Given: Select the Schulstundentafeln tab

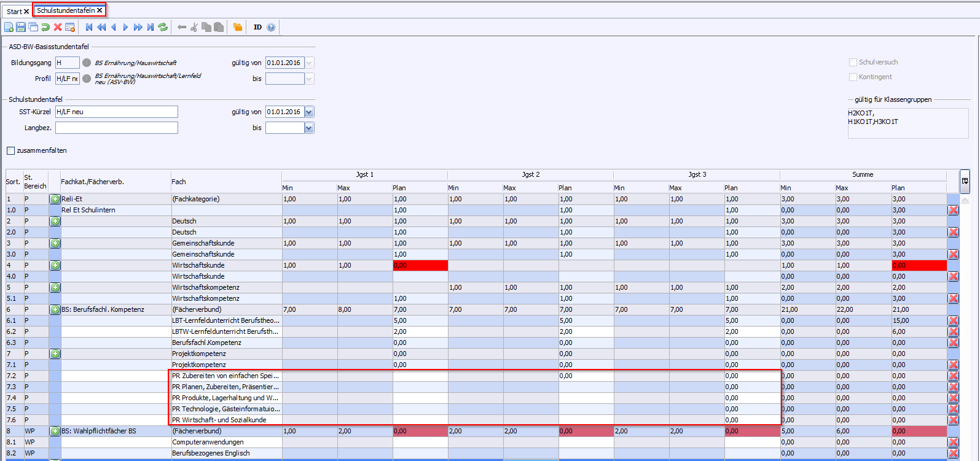Looking at the screenshot, I should 65,10.
